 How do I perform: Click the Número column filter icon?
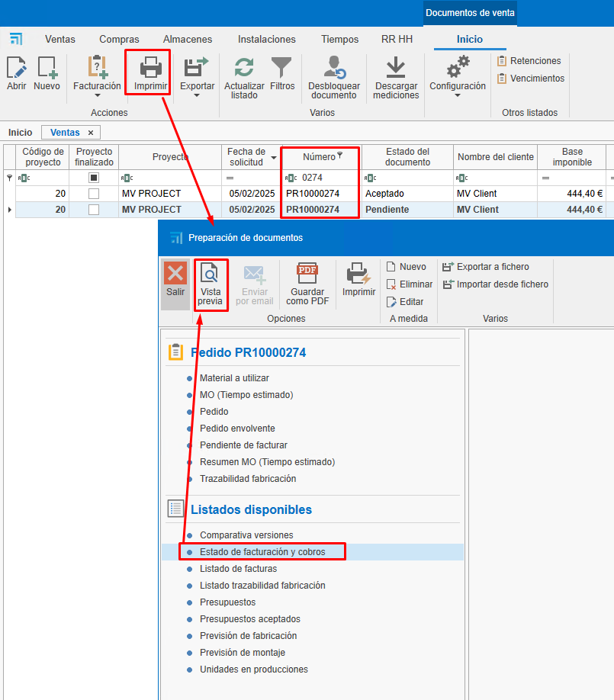click(340, 156)
